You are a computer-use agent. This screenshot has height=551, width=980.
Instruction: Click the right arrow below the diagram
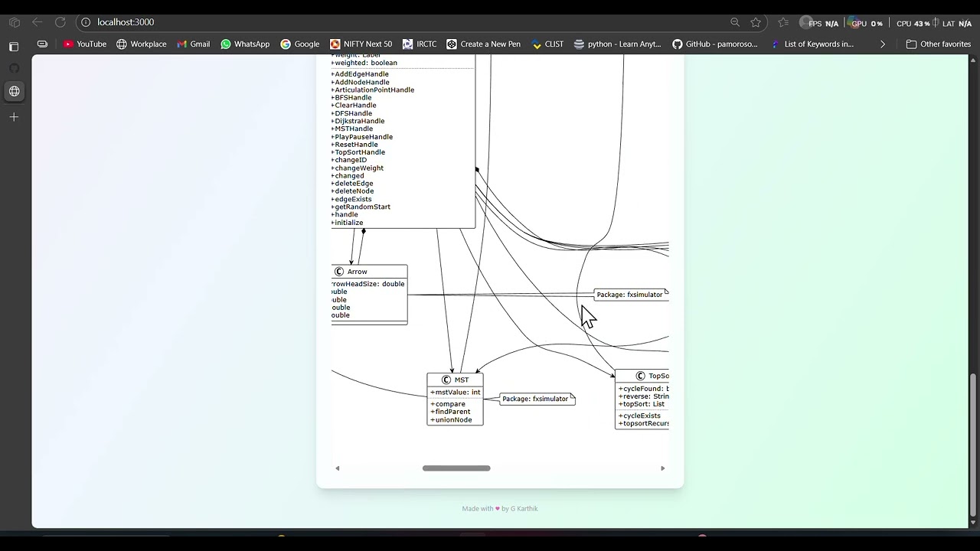[x=662, y=468]
